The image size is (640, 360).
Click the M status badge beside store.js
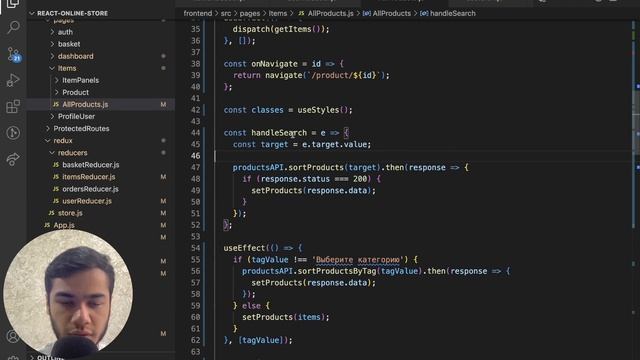[x=163, y=213]
